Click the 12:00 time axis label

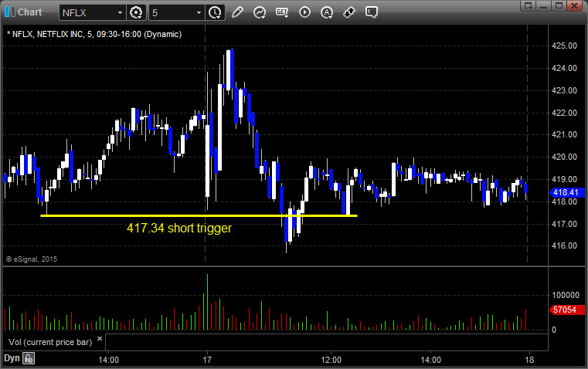pos(331,360)
